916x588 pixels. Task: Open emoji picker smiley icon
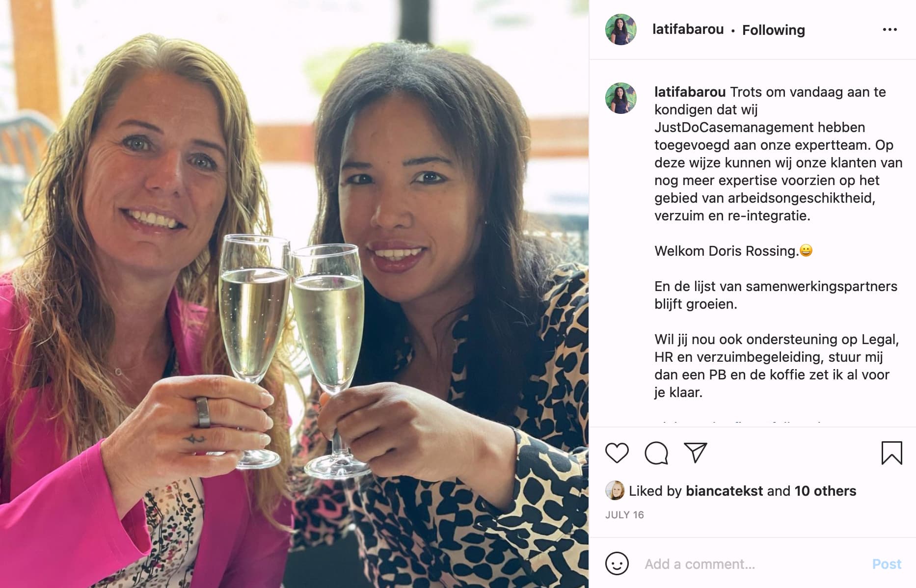point(617,563)
